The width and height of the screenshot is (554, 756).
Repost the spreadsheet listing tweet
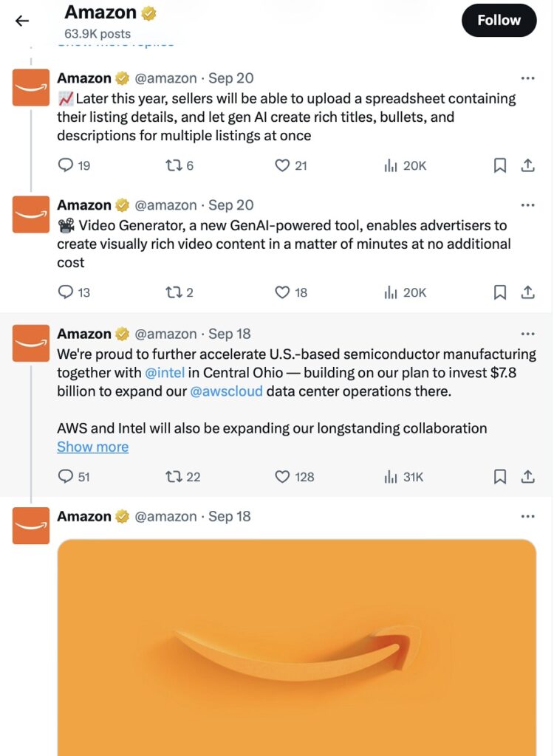point(173,166)
